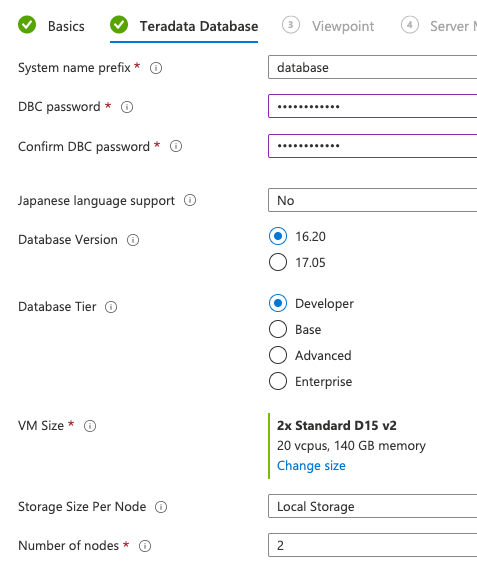477x563 pixels.
Task: Click green checkmark icon next to Basics
Action: tap(27, 25)
